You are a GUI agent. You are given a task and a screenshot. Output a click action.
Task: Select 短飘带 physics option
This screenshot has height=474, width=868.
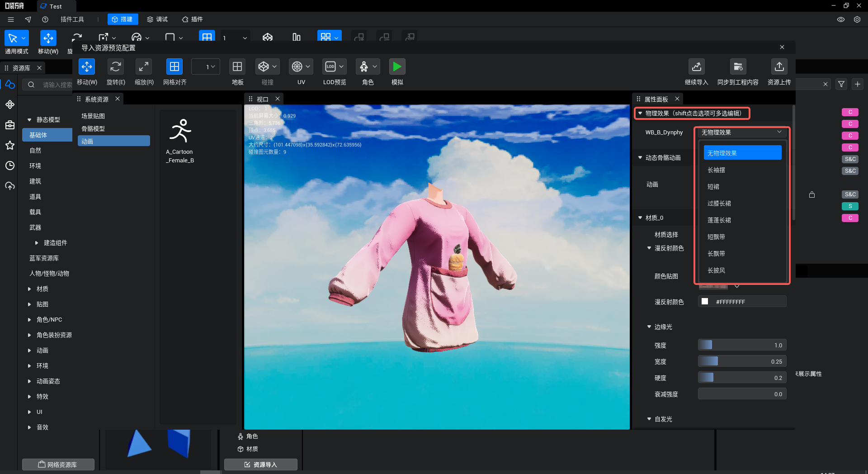coord(742,237)
